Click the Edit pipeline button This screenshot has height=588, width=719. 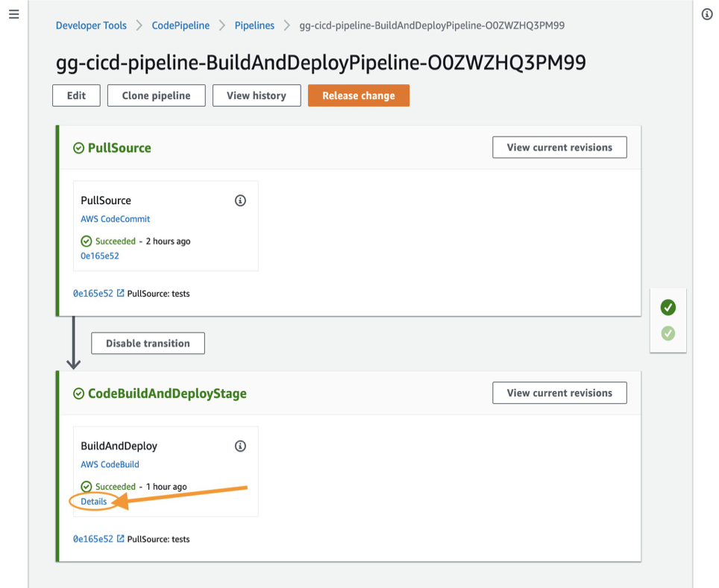(76, 95)
